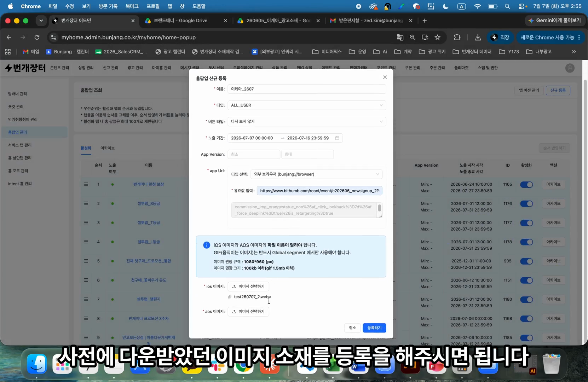
Task: Switch to the 아카이브 tab
Action: click(108, 148)
